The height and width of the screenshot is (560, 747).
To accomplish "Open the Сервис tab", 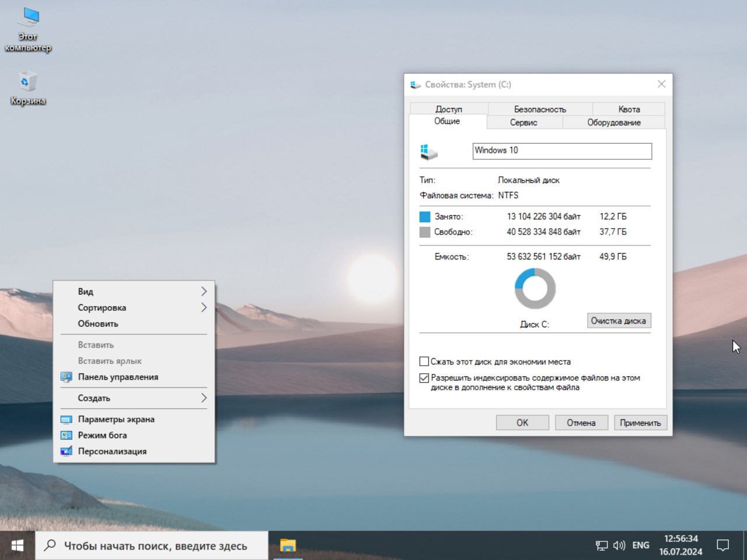I will [523, 123].
